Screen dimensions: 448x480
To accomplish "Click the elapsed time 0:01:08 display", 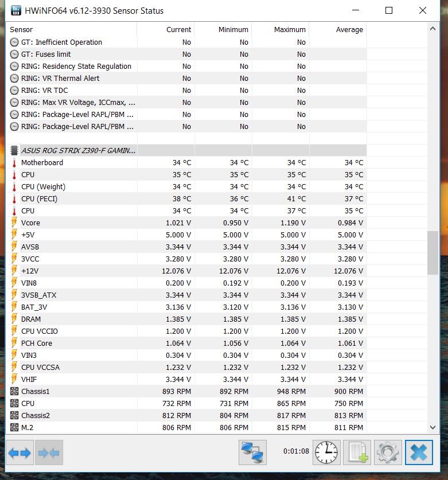I will tap(296, 451).
